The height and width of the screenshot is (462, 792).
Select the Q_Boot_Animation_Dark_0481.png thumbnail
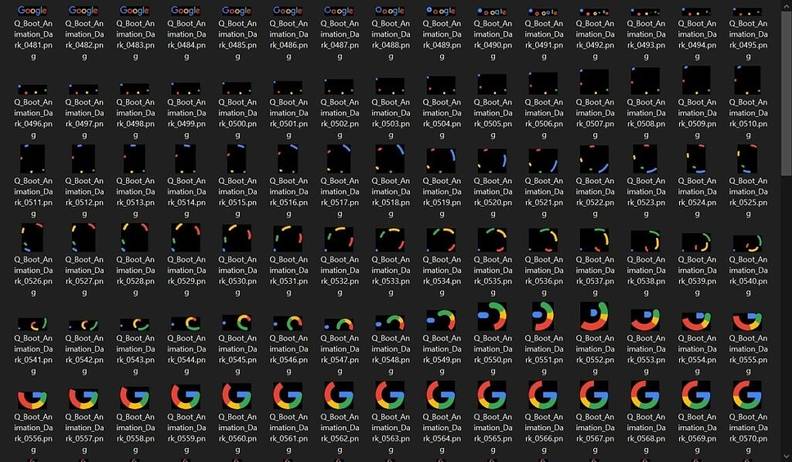[33, 11]
